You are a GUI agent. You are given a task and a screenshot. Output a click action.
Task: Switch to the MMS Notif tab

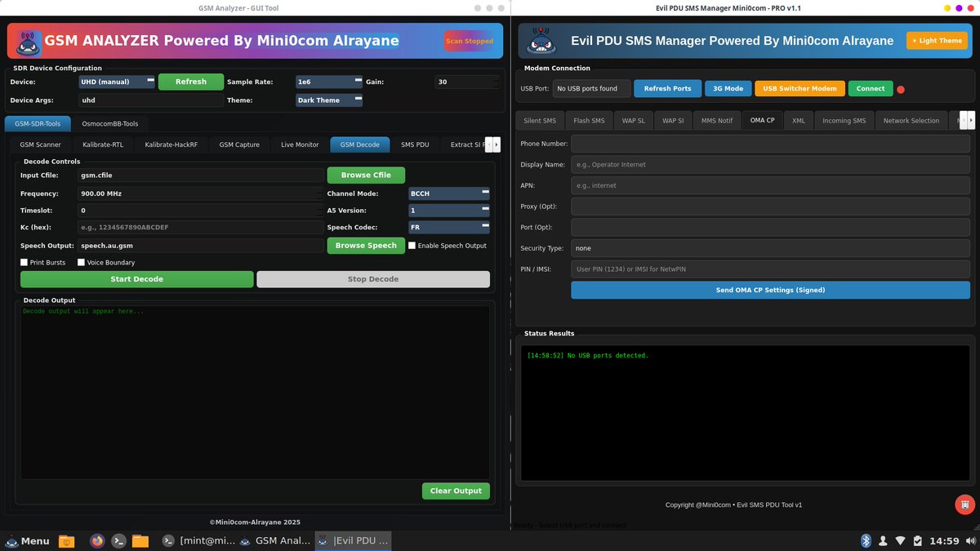[x=717, y=121]
